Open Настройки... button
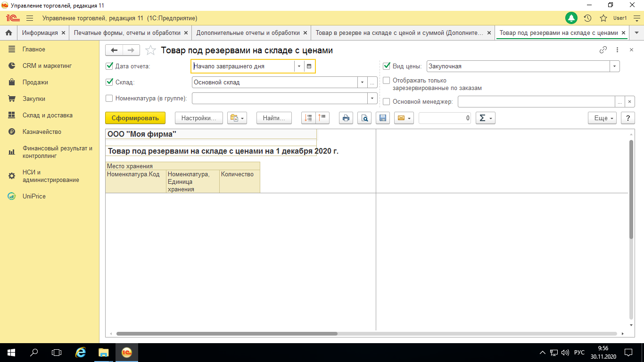 pos(198,118)
